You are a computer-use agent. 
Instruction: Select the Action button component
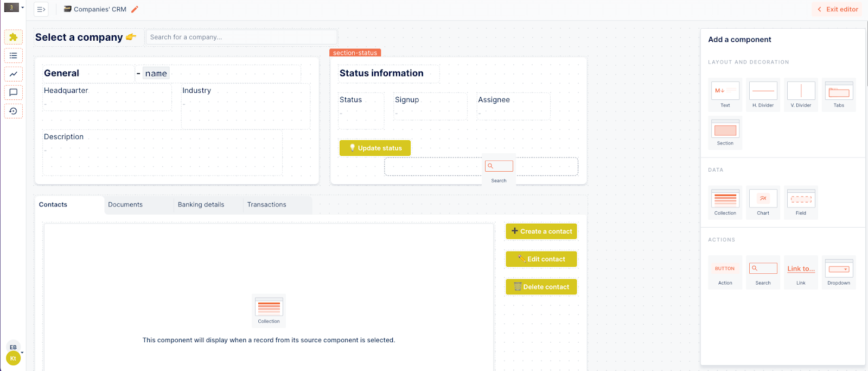pyautogui.click(x=725, y=272)
